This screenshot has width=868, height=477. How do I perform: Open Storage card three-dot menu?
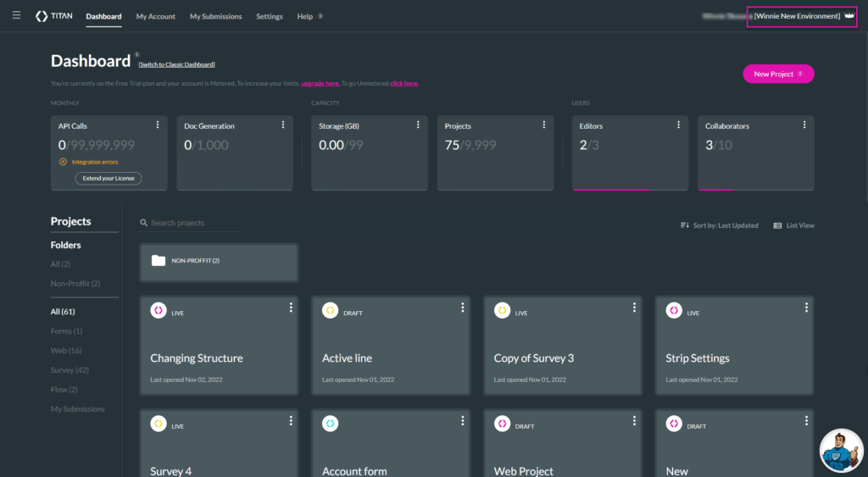click(x=418, y=125)
